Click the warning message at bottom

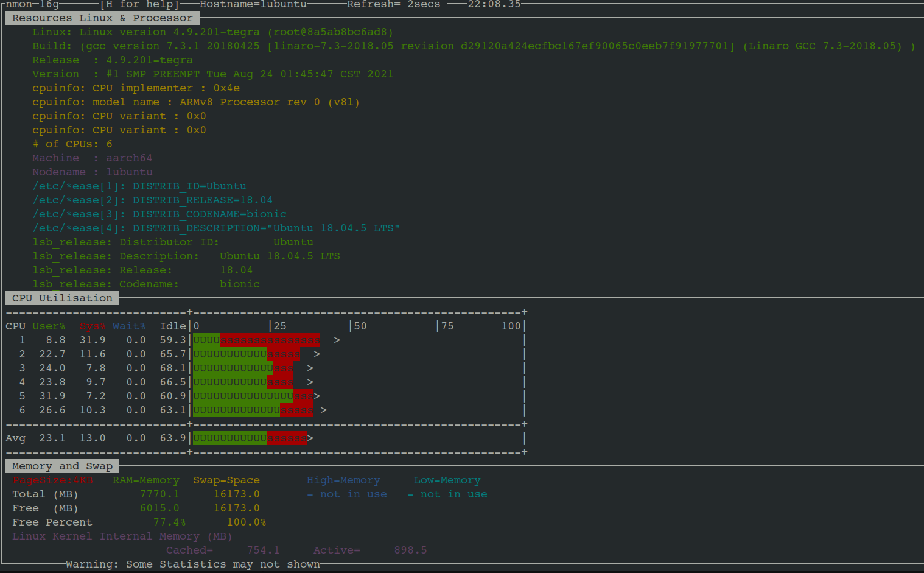pos(193,564)
